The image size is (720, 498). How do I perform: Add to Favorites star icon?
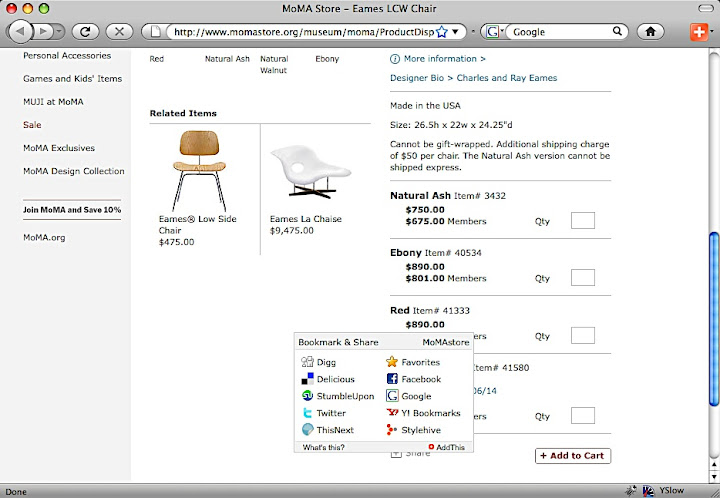[392, 362]
